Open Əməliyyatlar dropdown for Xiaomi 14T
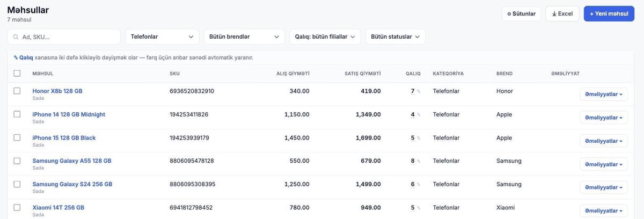The width and height of the screenshot is (644, 219). tap(604, 210)
